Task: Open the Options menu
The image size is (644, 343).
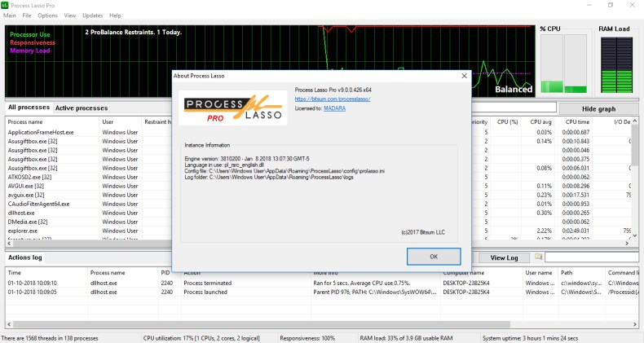Action: [47, 15]
